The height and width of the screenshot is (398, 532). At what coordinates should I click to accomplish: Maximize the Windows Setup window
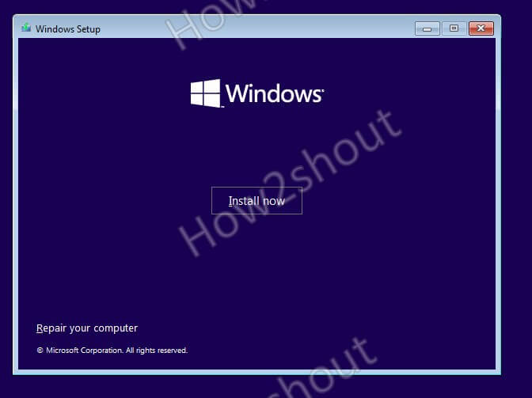pyautogui.click(x=454, y=28)
